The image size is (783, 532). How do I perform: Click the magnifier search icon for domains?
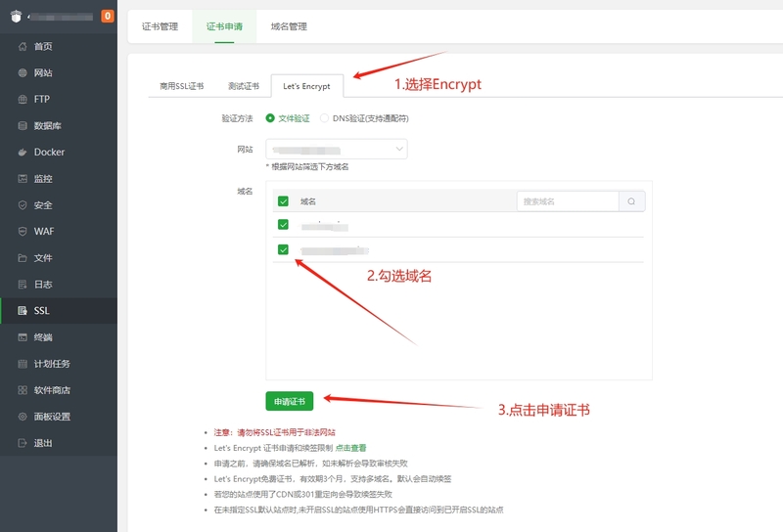(631, 201)
